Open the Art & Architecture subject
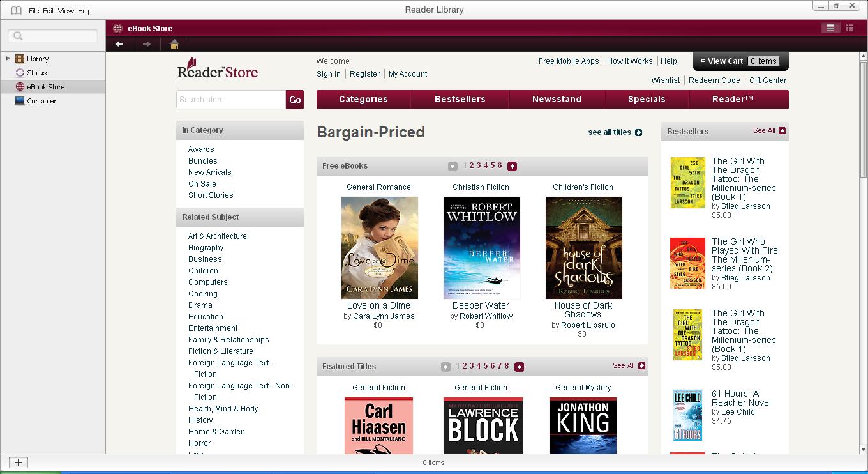Viewport: 868px width, 474px height. tap(218, 236)
